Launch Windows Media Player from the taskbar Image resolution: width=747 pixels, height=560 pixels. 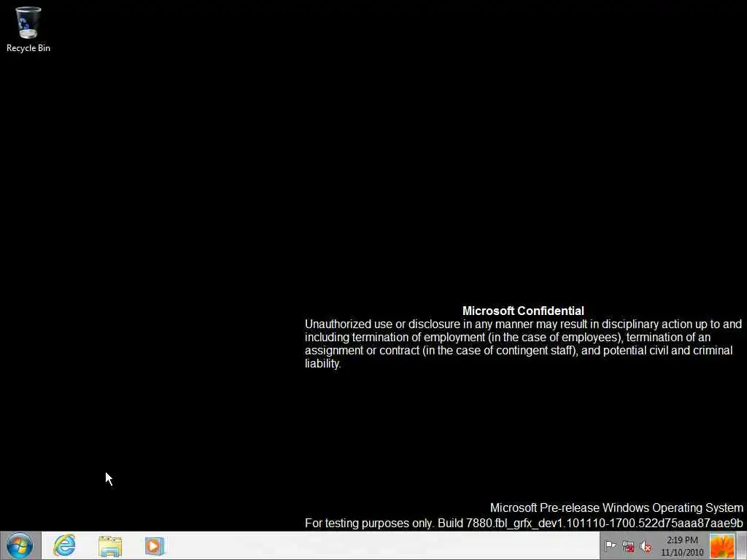click(x=155, y=546)
